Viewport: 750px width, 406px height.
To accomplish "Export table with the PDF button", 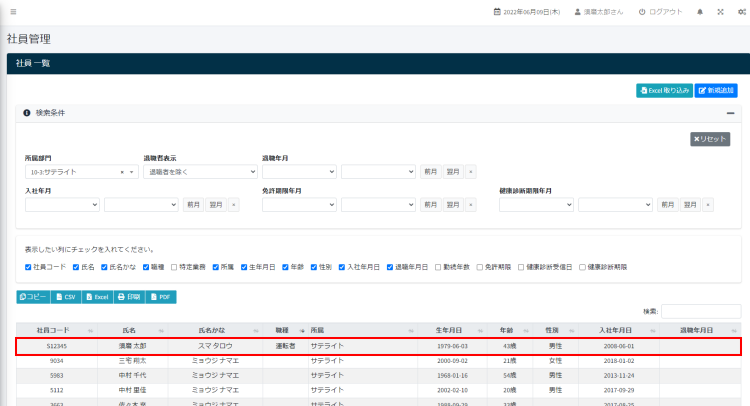I will click(160, 297).
